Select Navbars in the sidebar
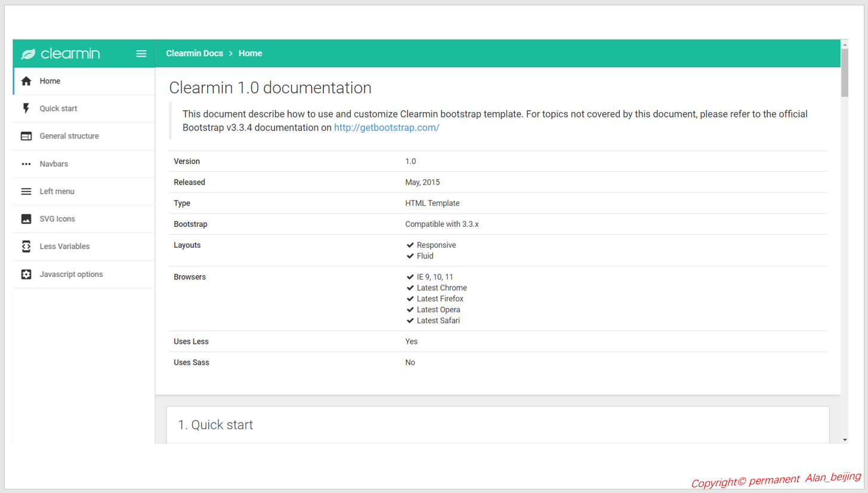 click(84, 164)
